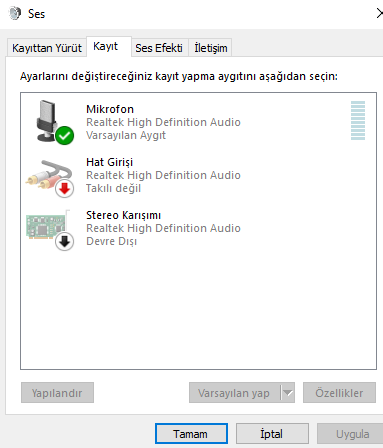Select the Kayıt tab
The width and height of the screenshot is (383, 448).
(109, 46)
